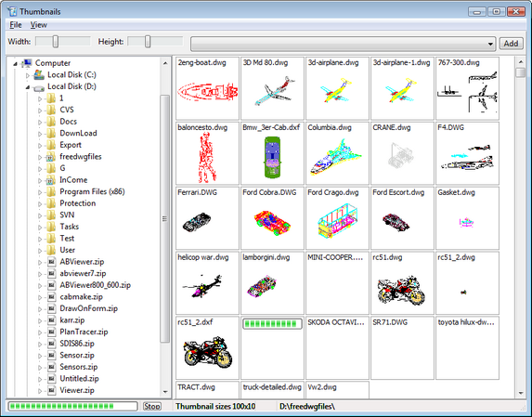
Task: Select the User folder icon
Action: pyautogui.click(x=51, y=250)
